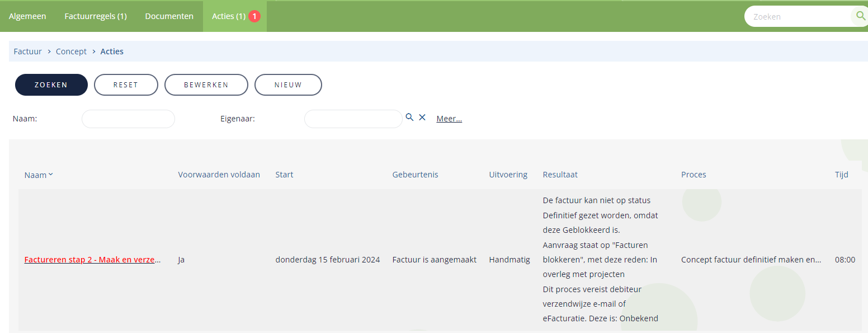The height and width of the screenshot is (333, 868).
Task: Sort by Start column header
Action: click(284, 175)
